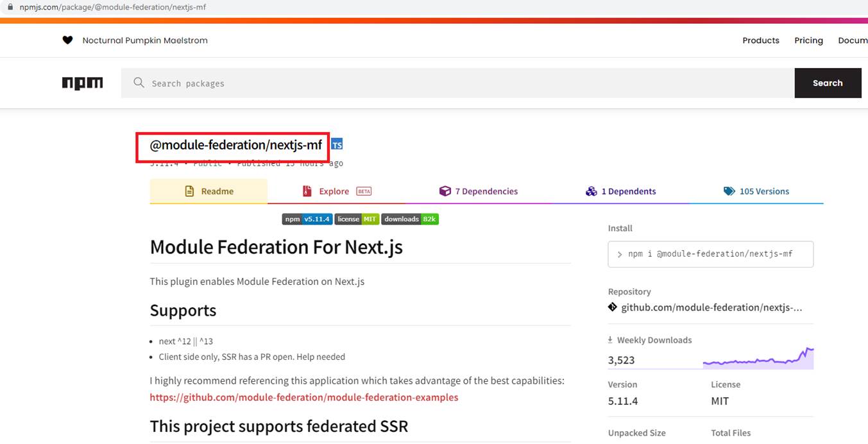Open the Readme tab
868x444 pixels.
tap(208, 191)
